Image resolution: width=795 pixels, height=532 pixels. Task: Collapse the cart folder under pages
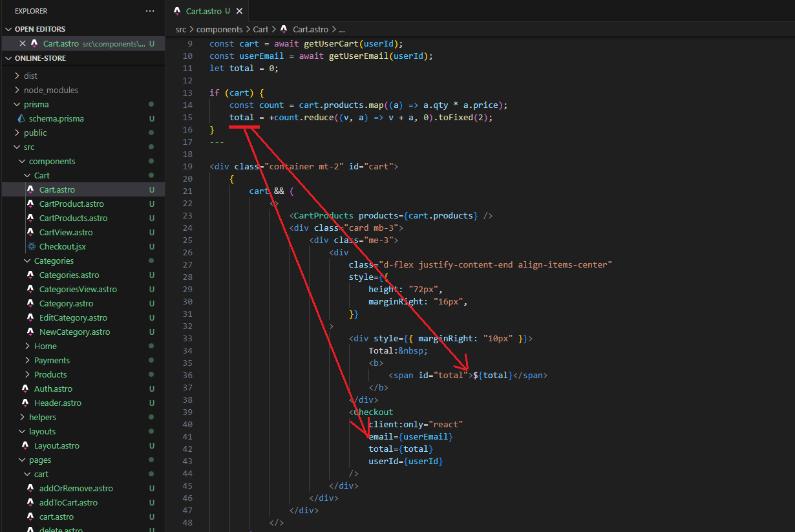tap(41, 474)
